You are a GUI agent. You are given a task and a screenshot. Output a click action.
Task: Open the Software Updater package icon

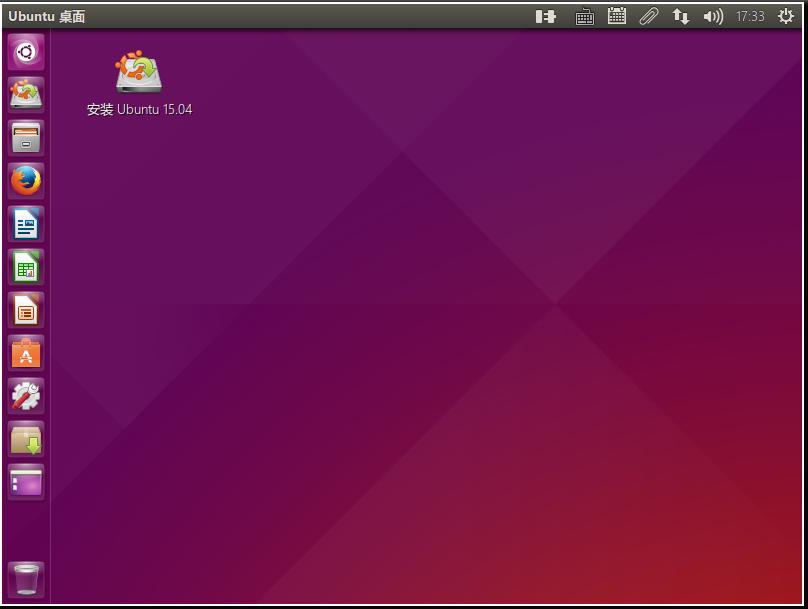(26, 439)
